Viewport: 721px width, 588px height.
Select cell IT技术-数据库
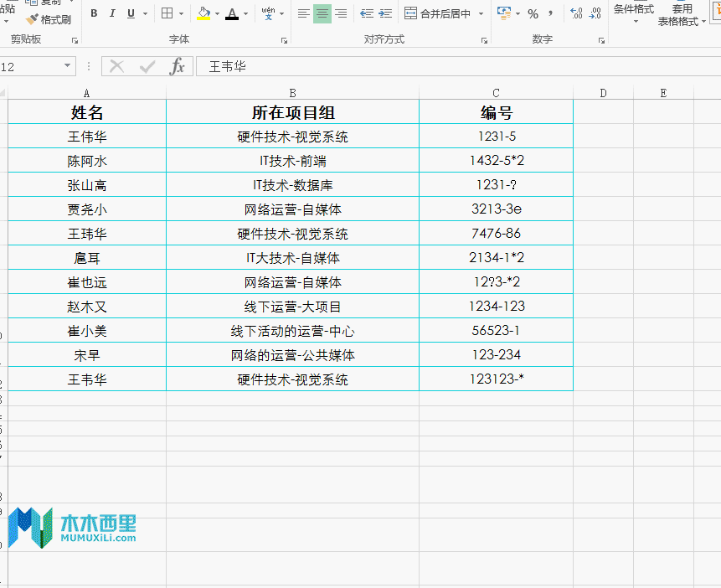292,185
